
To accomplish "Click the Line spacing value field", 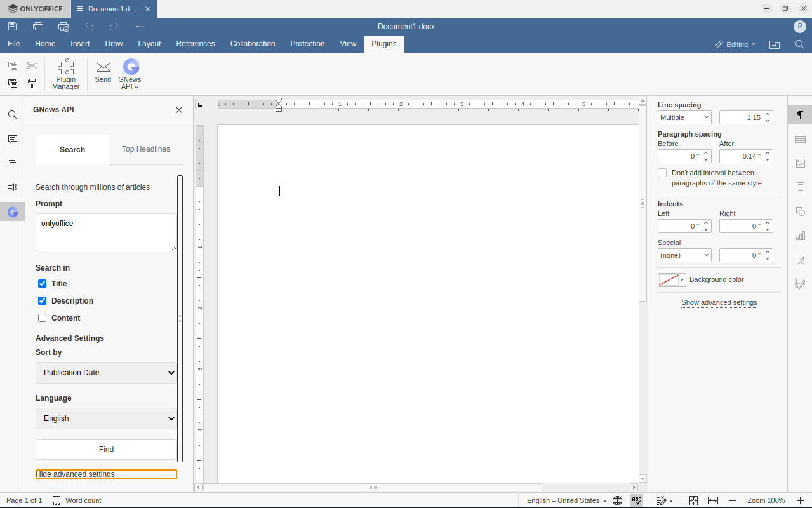I will click(741, 117).
